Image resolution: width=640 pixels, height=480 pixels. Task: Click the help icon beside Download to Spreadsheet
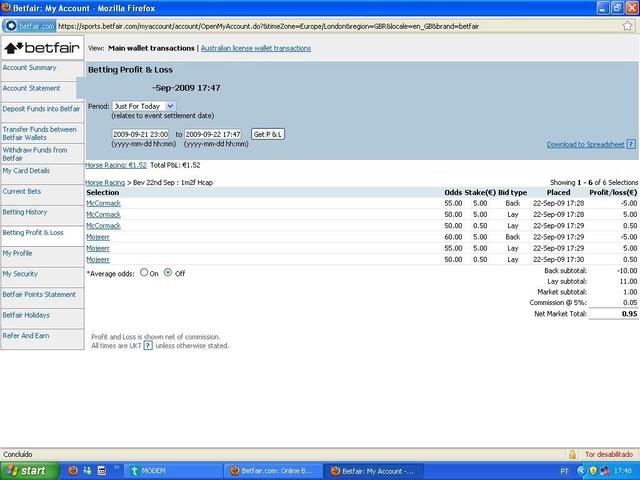[x=631, y=144]
